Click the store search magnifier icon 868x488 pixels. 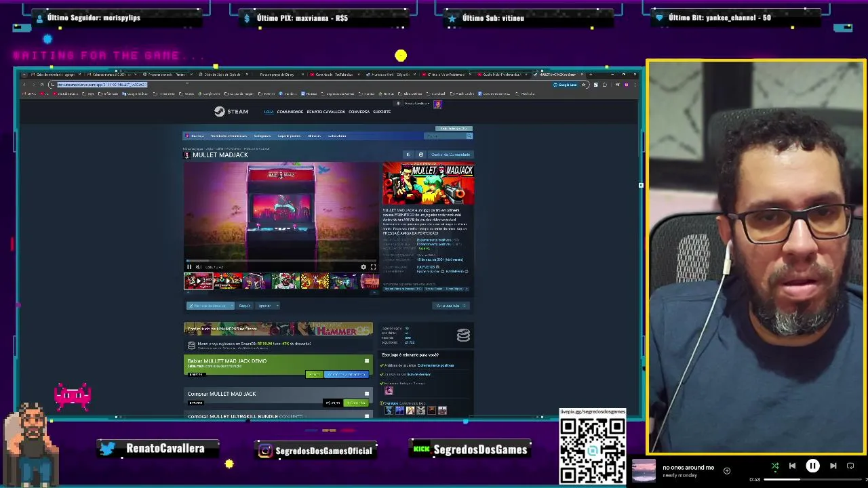[469, 136]
